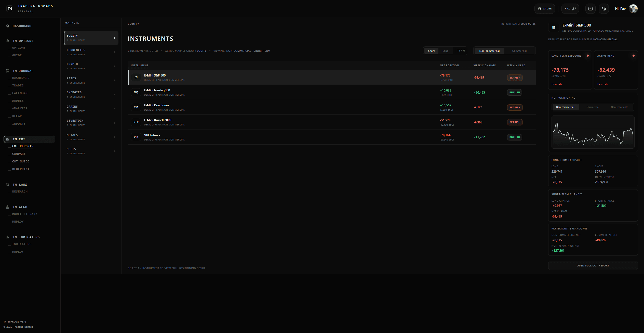
Task: Click the TN logo in the header
Action: pyautogui.click(x=10, y=9)
